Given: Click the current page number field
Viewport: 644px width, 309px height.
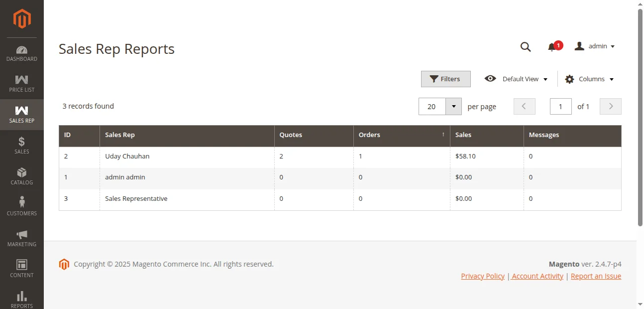Looking at the screenshot, I should (x=561, y=106).
